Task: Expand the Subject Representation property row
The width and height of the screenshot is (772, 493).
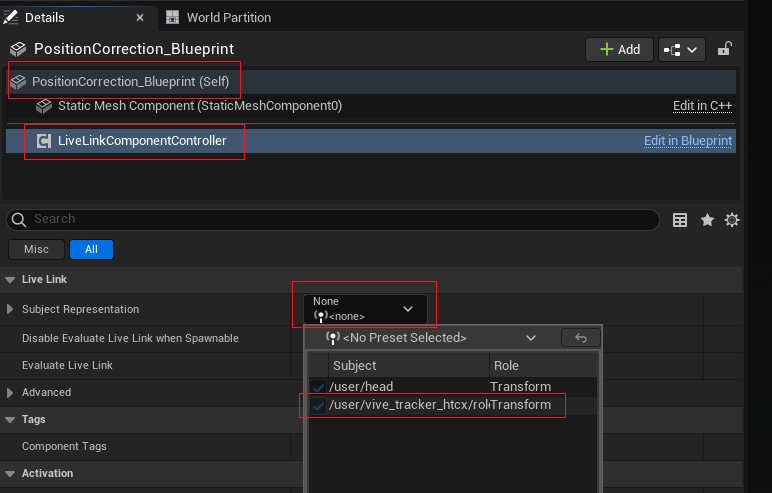Action: (11, 310)
